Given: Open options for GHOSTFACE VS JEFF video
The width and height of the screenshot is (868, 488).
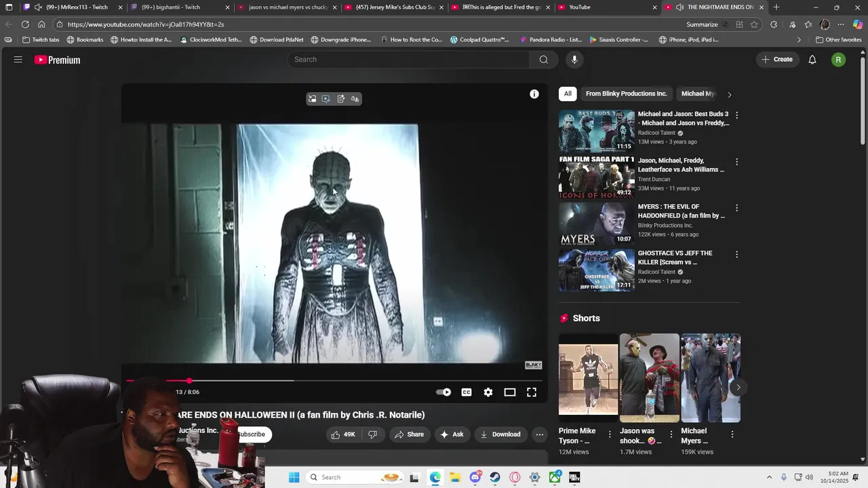Looking at the screenshot, I should pyautogui.click(x=736, y=254).
